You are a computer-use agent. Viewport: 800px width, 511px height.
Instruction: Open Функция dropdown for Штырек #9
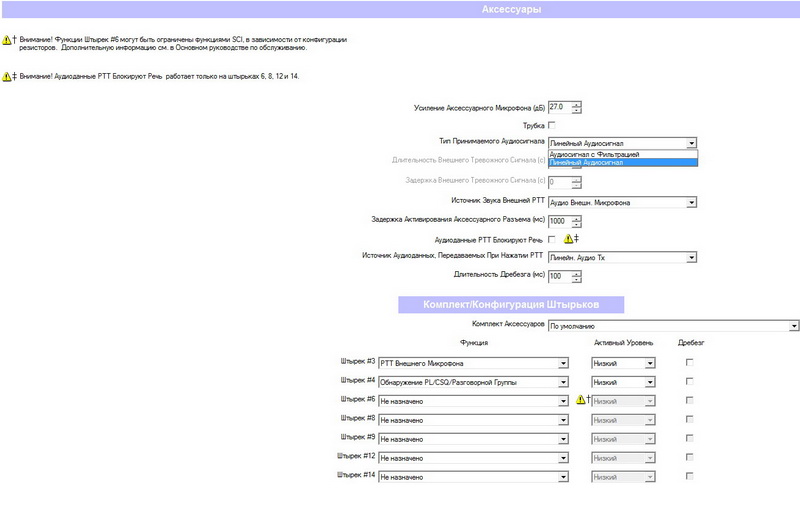point(563,439)
